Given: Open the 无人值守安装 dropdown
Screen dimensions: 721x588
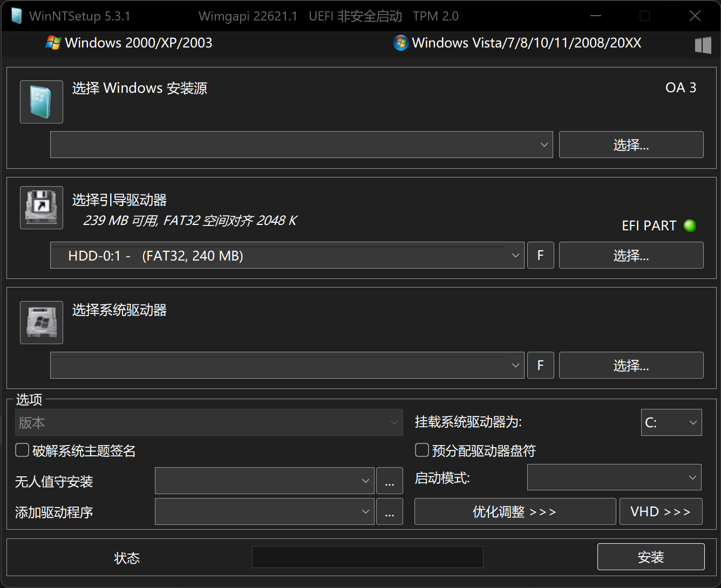Looking at the screenshot, I should tap(264, 481).
